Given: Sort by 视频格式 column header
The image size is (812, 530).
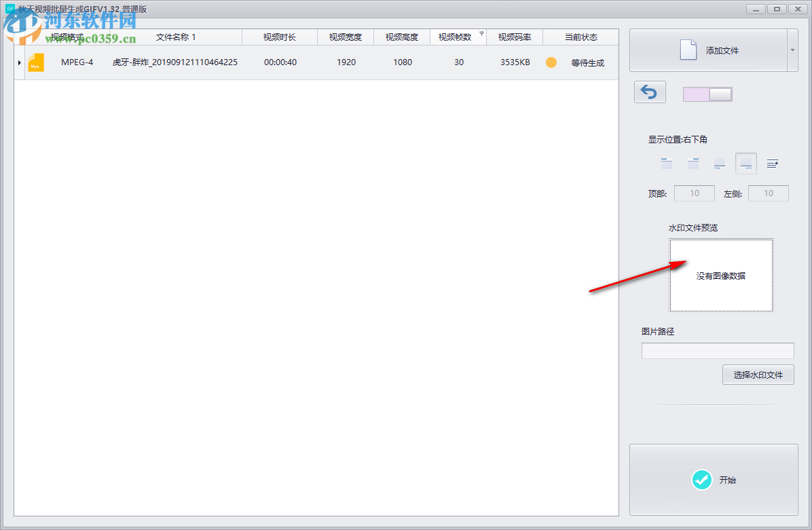Looking at the screenshot, I should [67, 37].
